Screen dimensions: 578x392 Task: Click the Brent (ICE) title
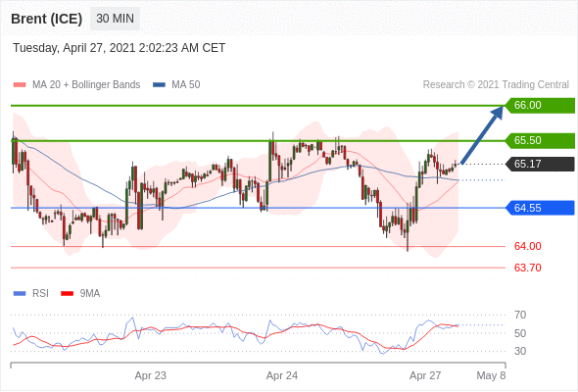46,19
